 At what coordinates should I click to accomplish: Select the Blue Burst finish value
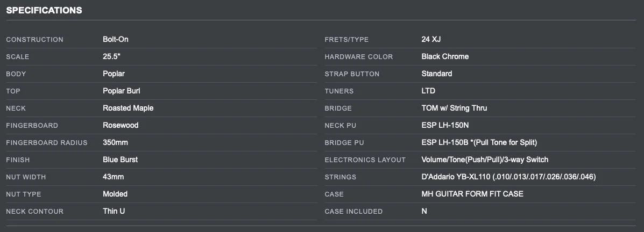tap(120, 160)
